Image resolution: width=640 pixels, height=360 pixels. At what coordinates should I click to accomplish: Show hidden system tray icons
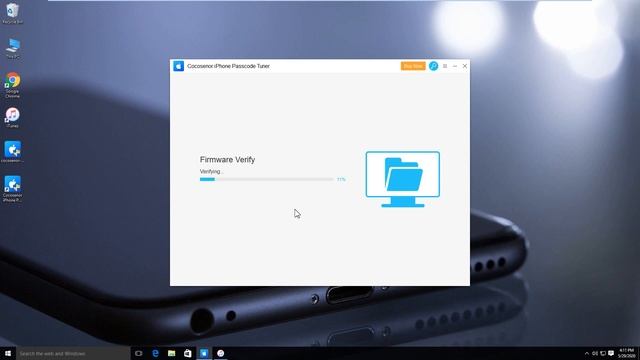click(x=587, y=353)
